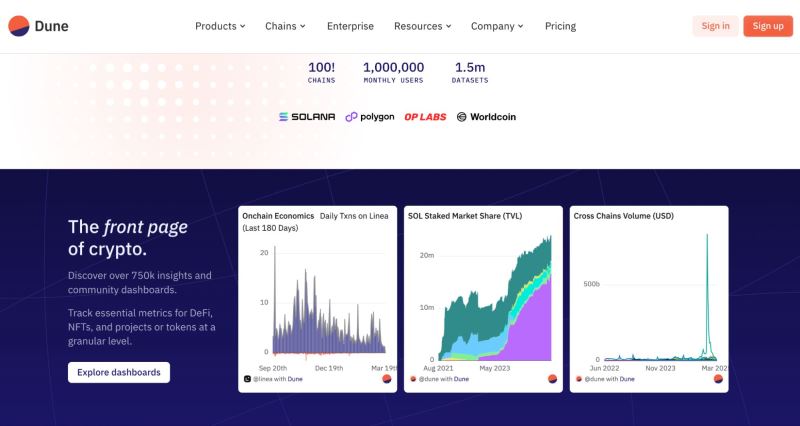Viewport: 800px width, 426px height.
Task: Click the Dune logo icon
Action: point(19,26)
